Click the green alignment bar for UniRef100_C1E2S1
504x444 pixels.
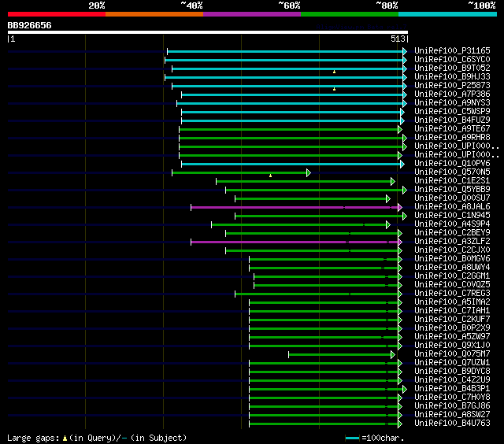pyautogui.click(x=304, y=182)
